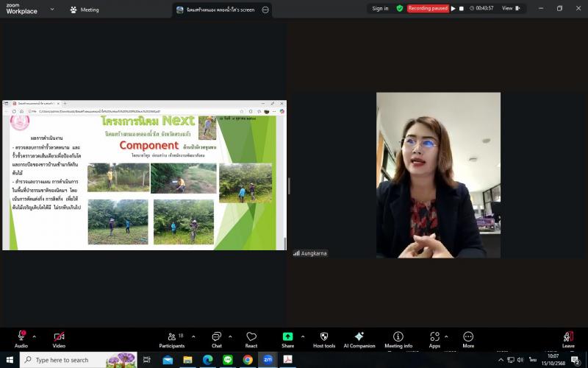Open a new tab in the shared browser
The width and height of the screenshot is (588, 368).
65,103
